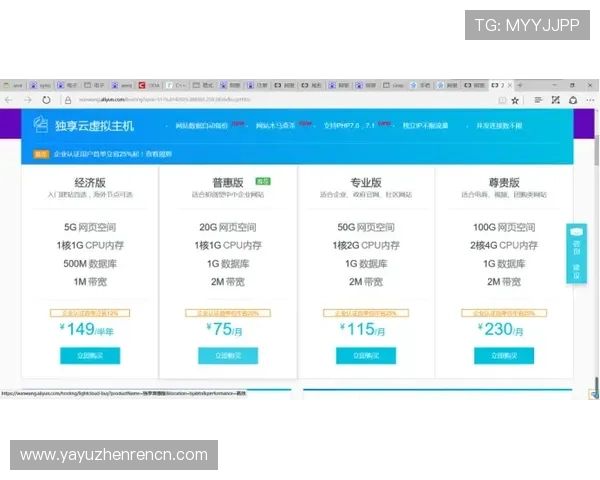
Task: Click the 1M 带宽 text
Action: tap(90, 282)
